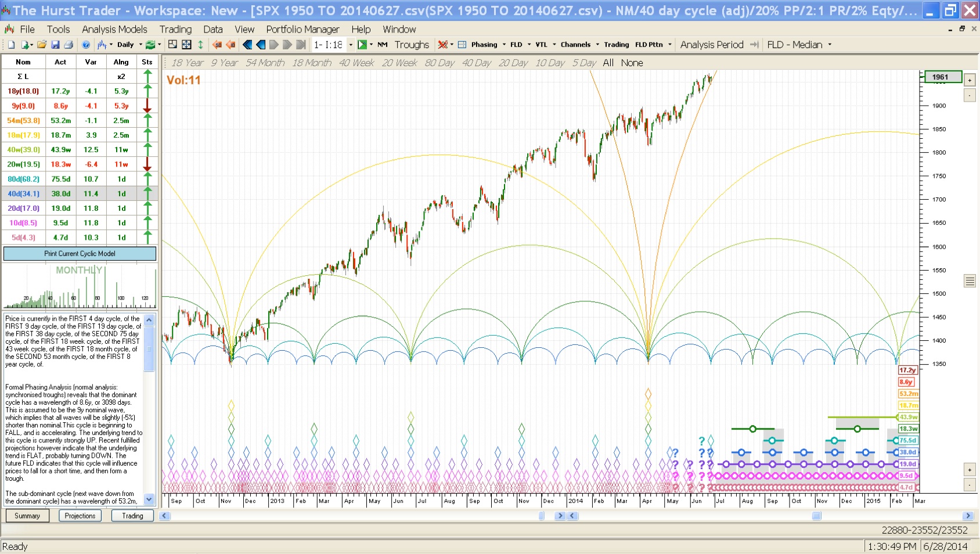Expand the FLD - Median dropdown
The width and height of the screenshot is (980, 554).
(830, 45)
